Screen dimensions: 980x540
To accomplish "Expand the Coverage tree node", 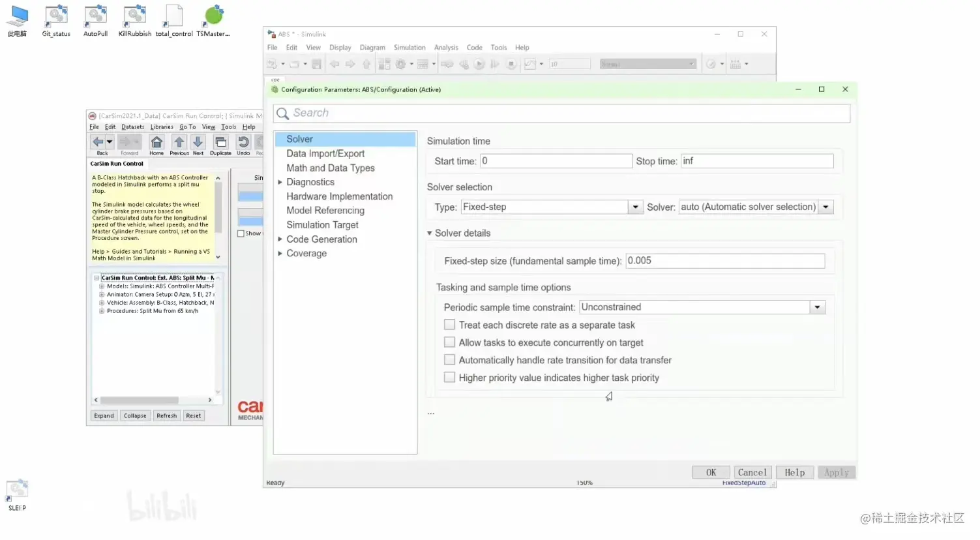I will [280, 254].
